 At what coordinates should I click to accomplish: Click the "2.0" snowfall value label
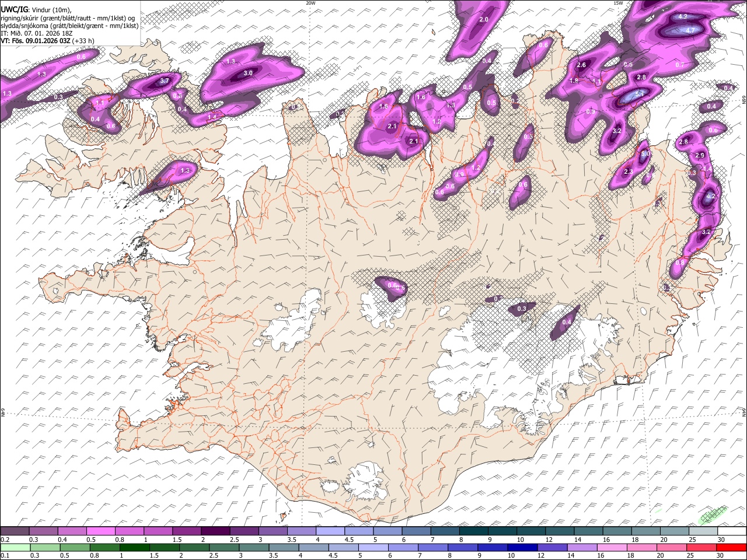click(x=483, y=20)
